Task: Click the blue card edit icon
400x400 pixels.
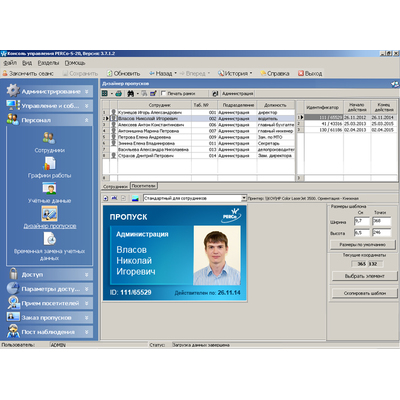Action: pyautogui.click(x=153, y=94)
